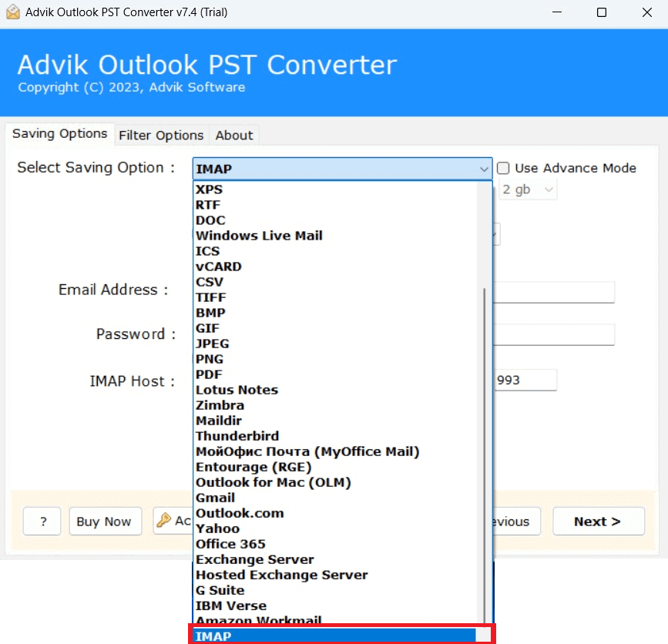This screenshot has width=668, height=644.
Task: Minimize the Advik converter window
Action: tap(557, 12)
